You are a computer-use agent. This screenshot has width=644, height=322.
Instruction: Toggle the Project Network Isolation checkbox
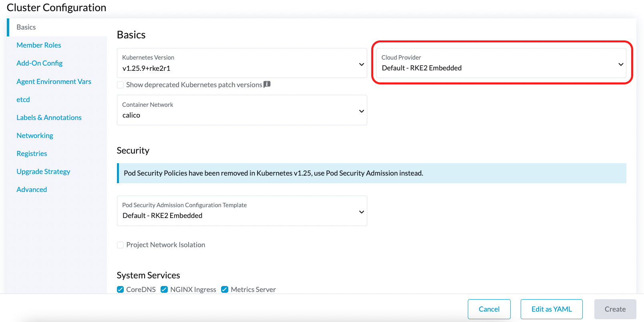(121, 245)
